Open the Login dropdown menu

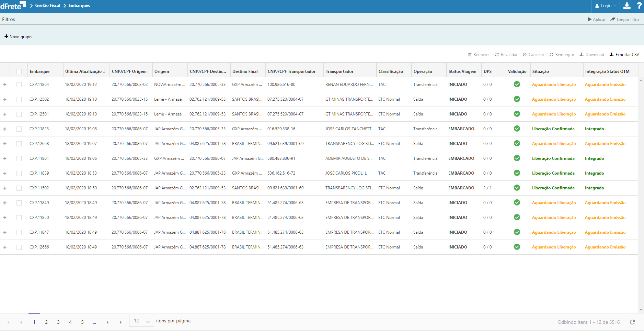606,6
